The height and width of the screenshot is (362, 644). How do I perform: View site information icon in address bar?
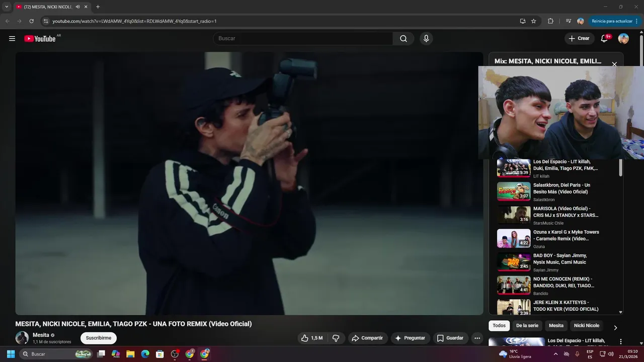pos(46,21)
